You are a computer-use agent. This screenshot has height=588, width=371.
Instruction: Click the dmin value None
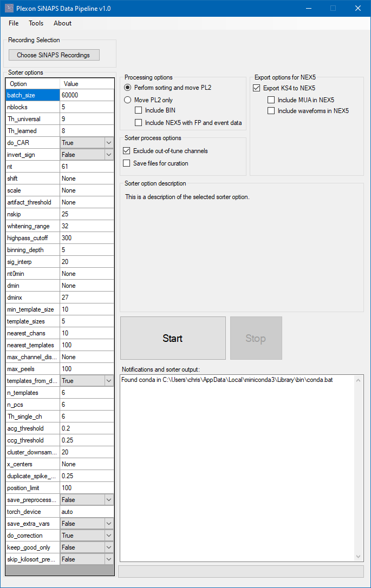[x=87, y=286]
